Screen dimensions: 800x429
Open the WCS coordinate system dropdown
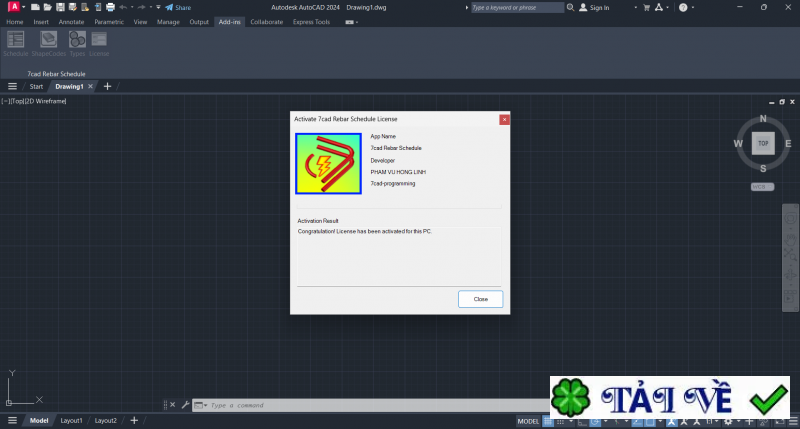pyautogui.click(x=762, y=187)
